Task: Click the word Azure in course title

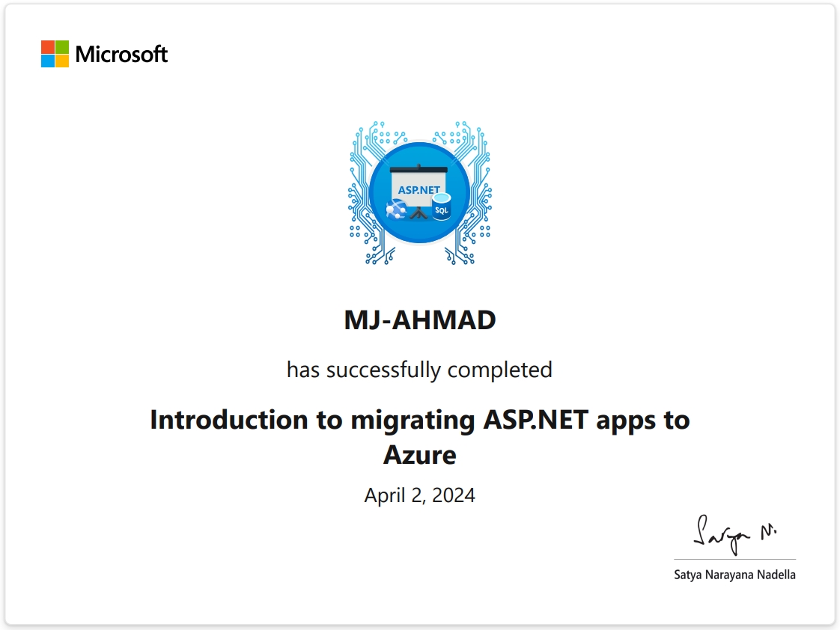Action: pos(419,455)
